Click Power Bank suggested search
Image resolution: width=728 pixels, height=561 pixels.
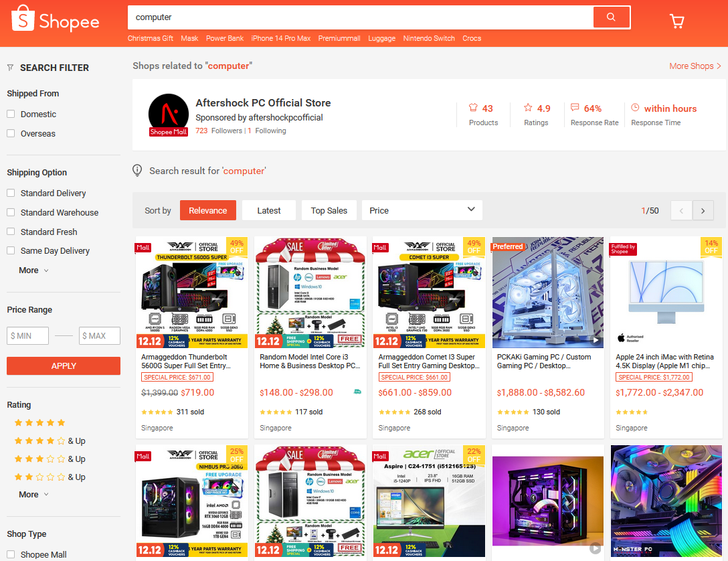225,39
